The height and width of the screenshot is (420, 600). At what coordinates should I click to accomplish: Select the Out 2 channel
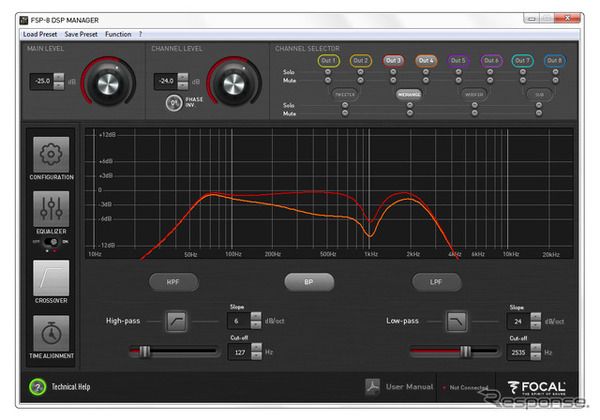(360, 60)
